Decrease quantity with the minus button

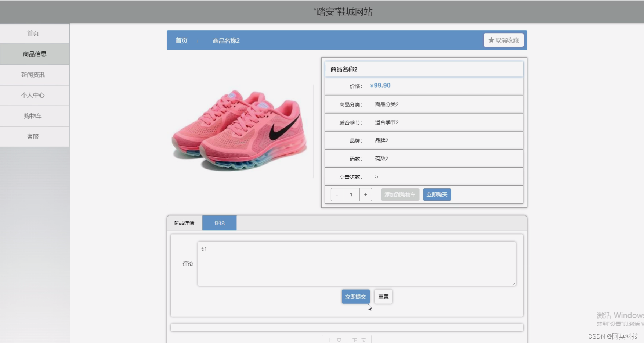337,194
